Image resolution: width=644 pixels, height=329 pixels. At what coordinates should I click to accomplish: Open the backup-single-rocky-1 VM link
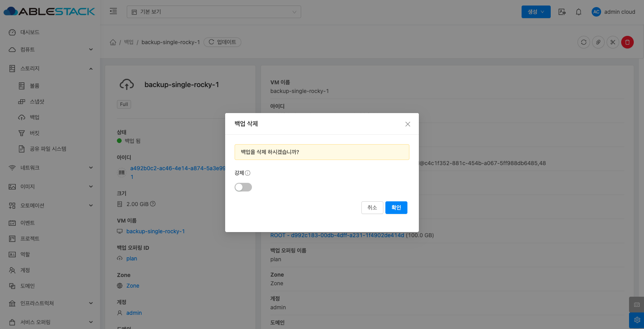point(155,231)
